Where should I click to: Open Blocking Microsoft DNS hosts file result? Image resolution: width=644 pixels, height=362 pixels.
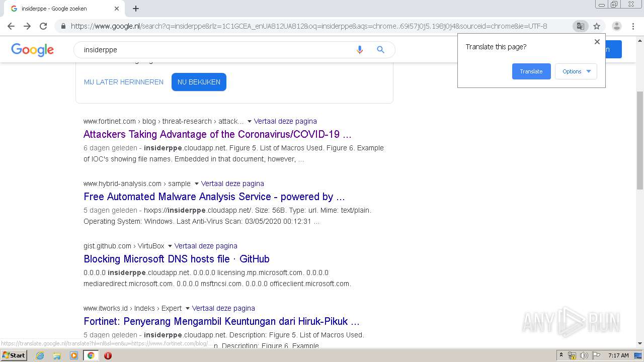pos(177,259)
